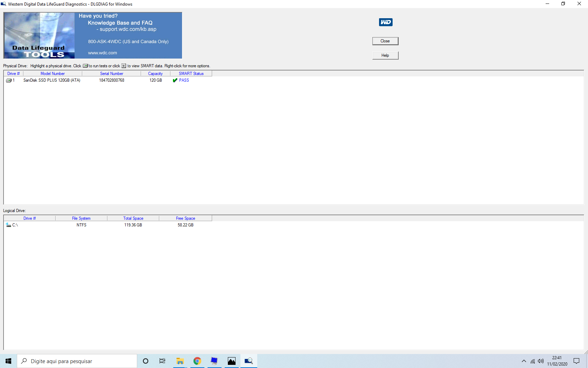Sort by Serial Number column header
The image size is (588, 368).
click(x=112, y=74)
